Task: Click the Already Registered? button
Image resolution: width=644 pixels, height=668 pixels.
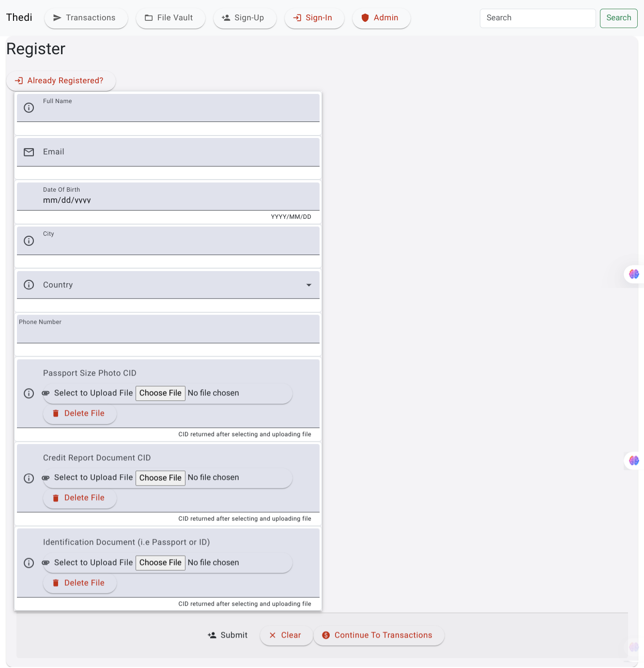Action: click(x=61, y=81)
